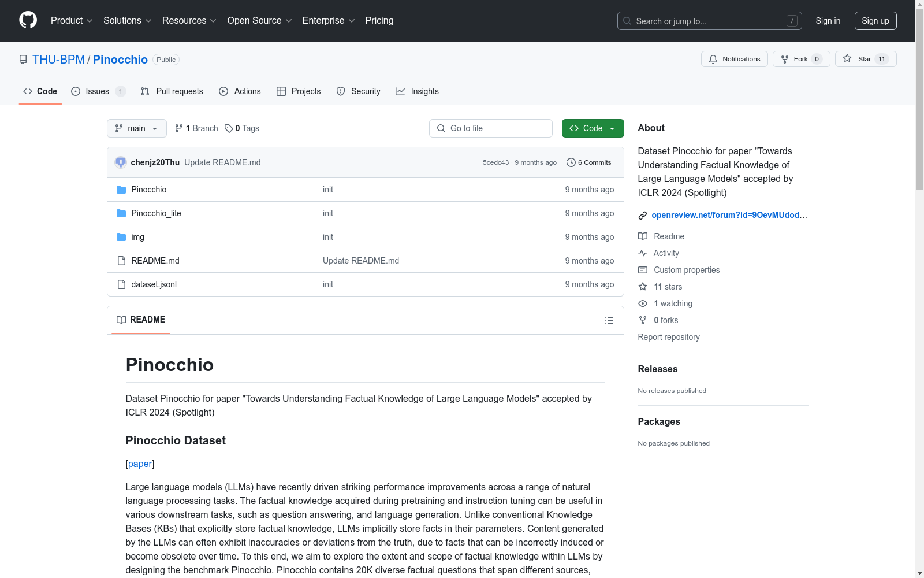This screenshot has height=578, width=924.
Task: Open the Projects tab
Action: pos(299,91)
